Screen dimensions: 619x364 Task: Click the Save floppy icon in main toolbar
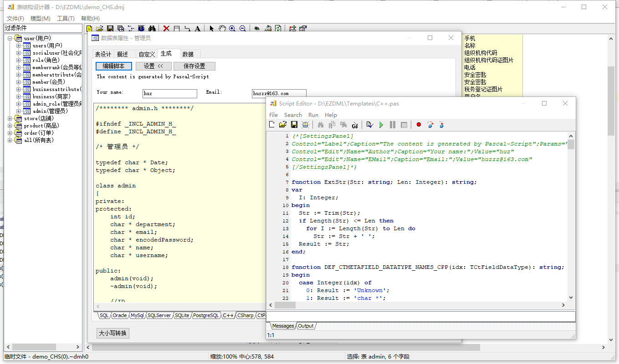[x=110, y=28]
